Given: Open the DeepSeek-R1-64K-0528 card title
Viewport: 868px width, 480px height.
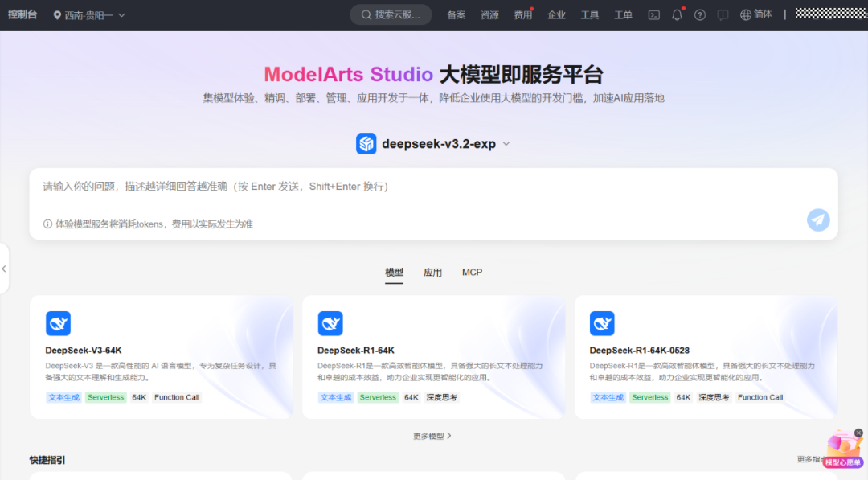Looking at the screenshot, I should (640, 351).
